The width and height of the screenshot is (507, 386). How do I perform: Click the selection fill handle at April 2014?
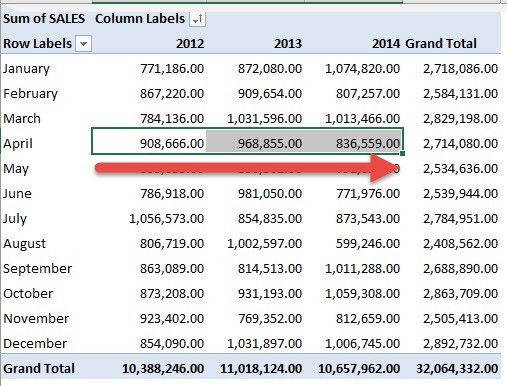403,153
